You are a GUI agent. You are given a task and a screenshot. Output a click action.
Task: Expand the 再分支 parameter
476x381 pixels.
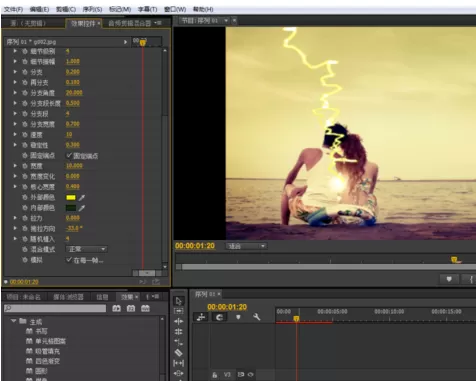click(x=15, y=82)
